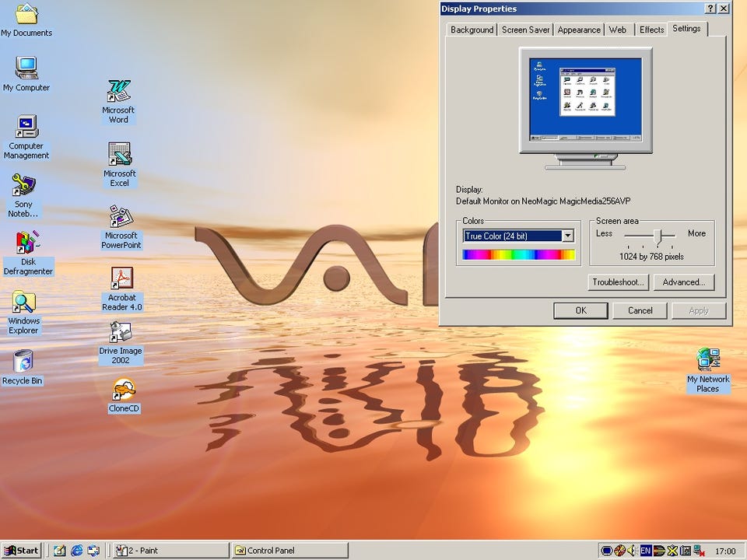Click the EN language indicator in tray
Screen dimensions: 747x560
646,551
